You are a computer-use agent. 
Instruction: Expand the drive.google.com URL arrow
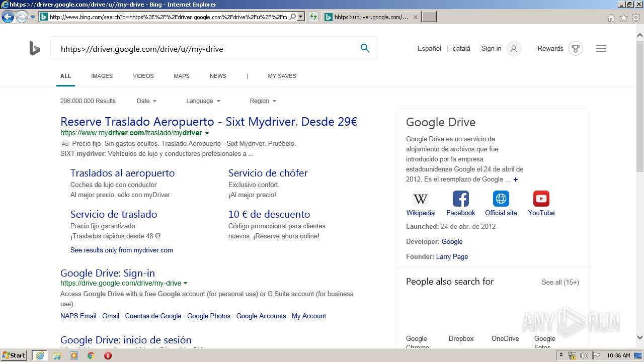(x=186, y=284)
